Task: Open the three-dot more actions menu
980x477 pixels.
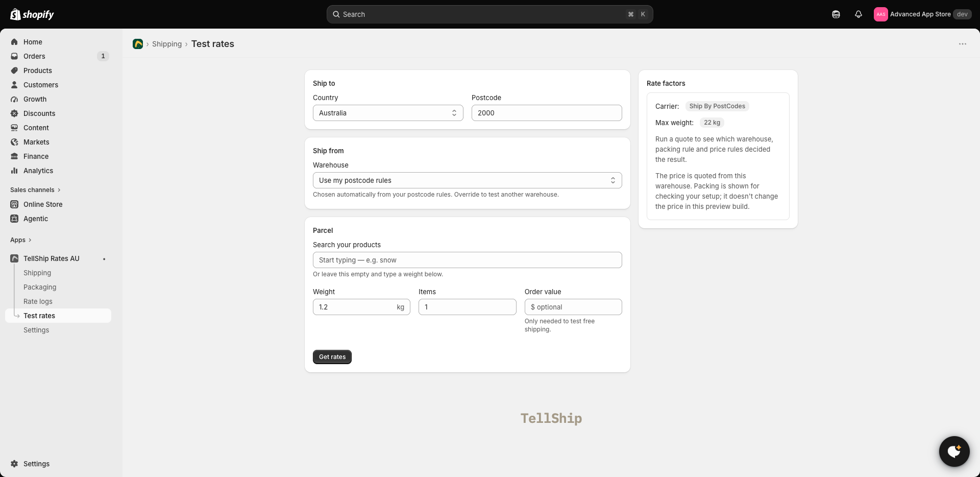Action: pyautogui.click(x=963, y=44)
